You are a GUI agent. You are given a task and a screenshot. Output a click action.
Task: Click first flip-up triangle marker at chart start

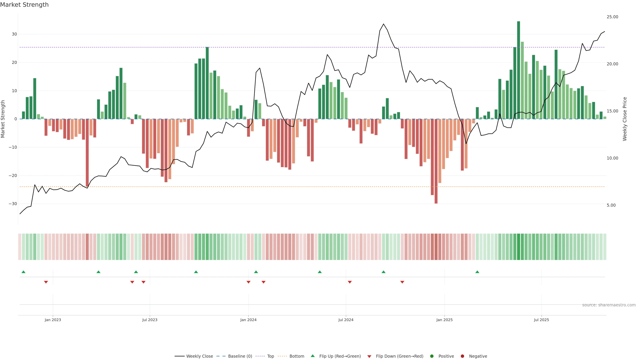pos(23,272)
